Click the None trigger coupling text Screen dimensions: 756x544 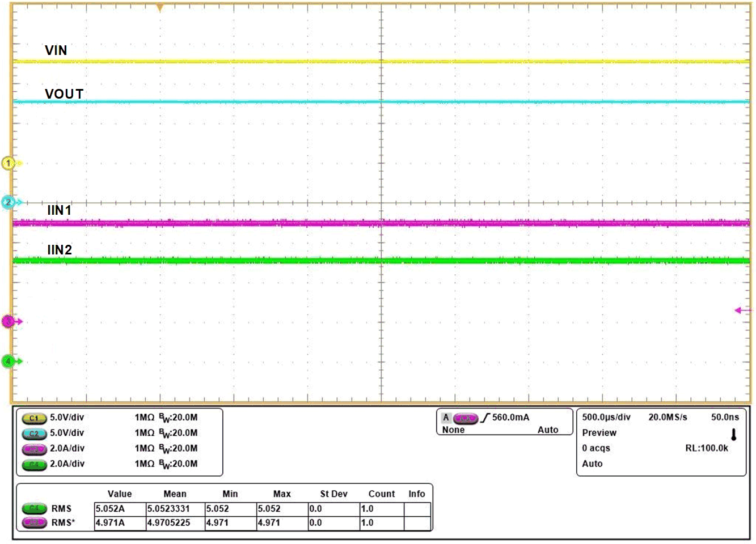pos(453,430)
